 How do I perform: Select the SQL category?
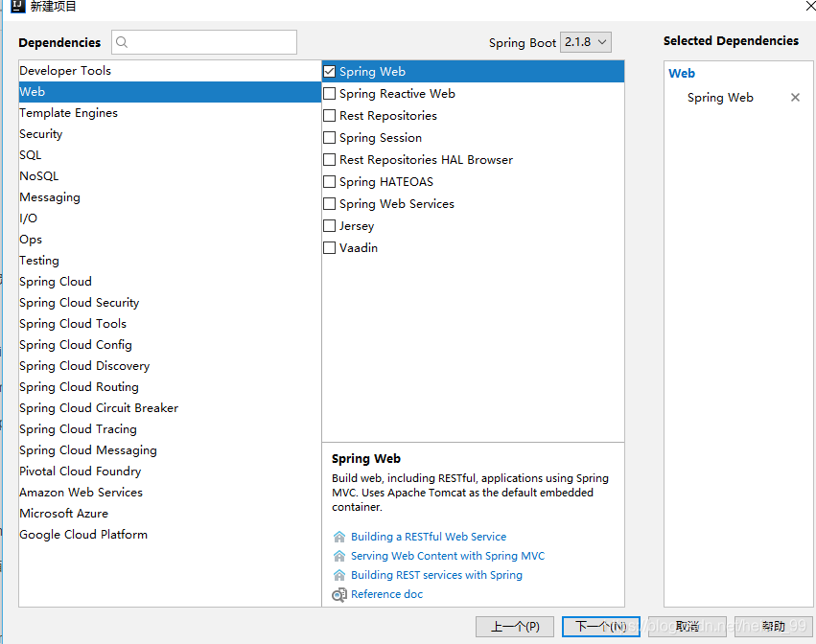(x=170, y=155)
